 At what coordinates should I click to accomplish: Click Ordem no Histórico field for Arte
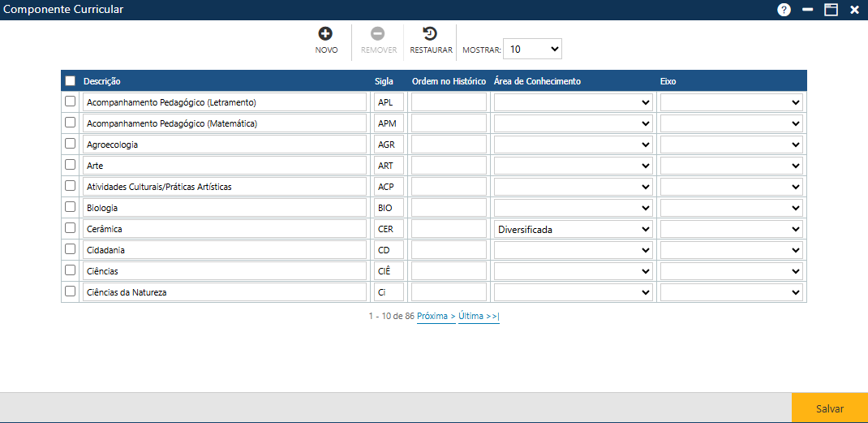click(449, 165)
